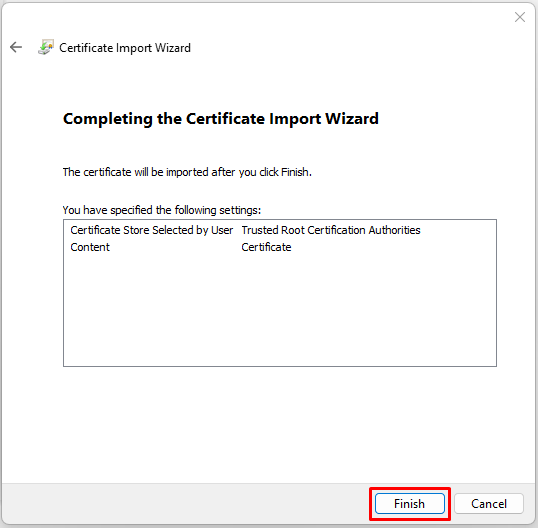Screen dimensions: 538x528
Task: Click the Certificate value in the Content row
Action: point(266,247)
